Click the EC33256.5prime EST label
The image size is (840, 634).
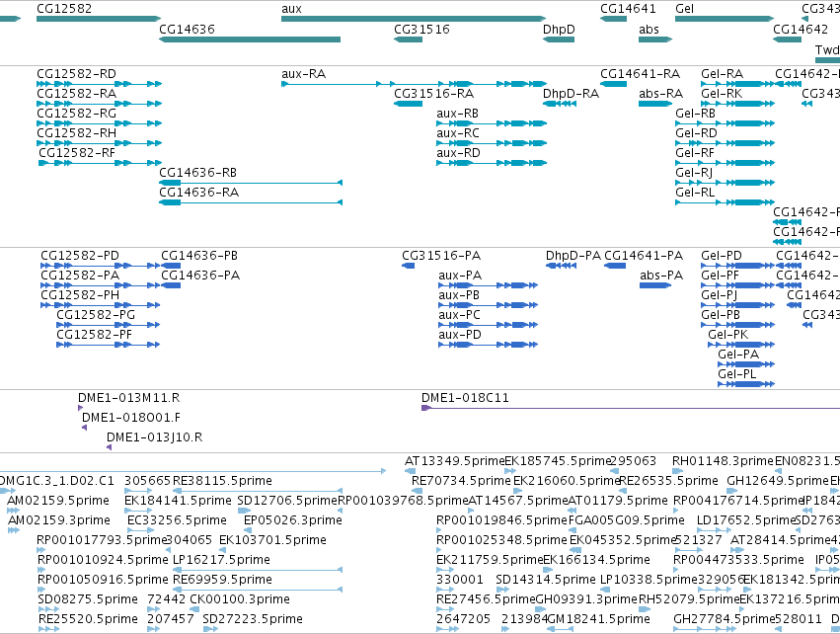coord(177,520)
